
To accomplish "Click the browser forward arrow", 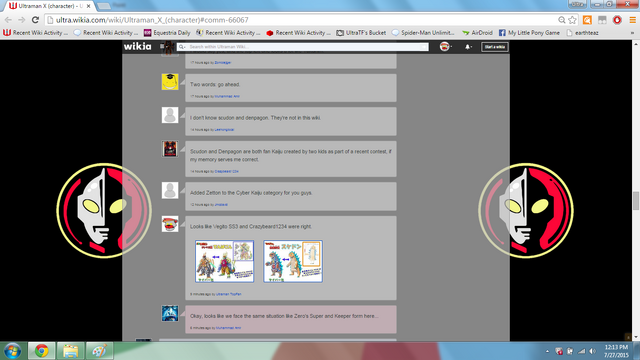I will point(22,20).
